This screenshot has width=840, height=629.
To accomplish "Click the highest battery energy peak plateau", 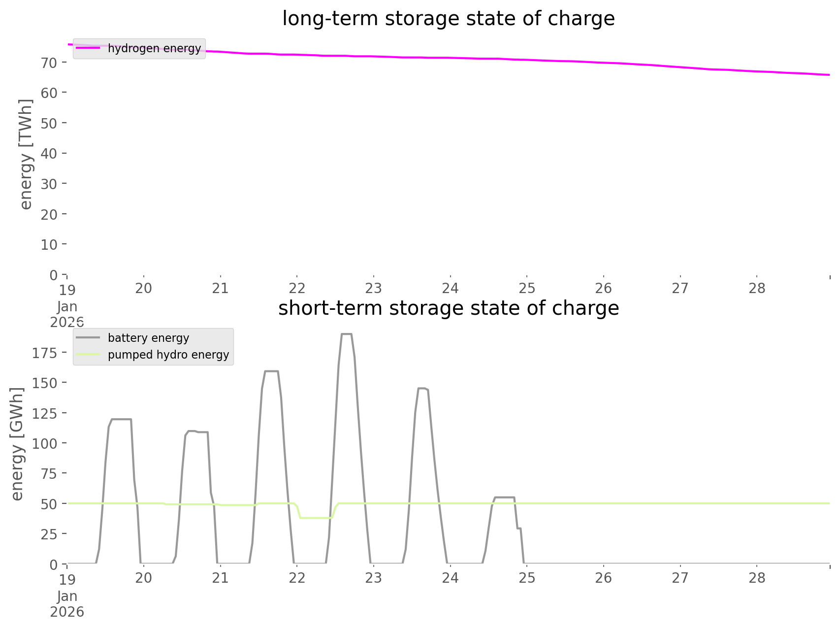I will coord(346,334).
